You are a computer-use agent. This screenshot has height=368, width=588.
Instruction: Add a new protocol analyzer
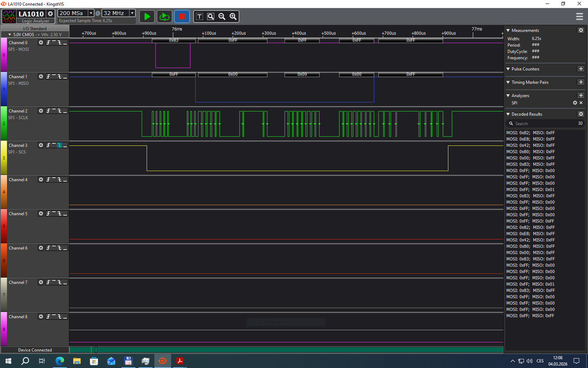[x=581, y=95]
